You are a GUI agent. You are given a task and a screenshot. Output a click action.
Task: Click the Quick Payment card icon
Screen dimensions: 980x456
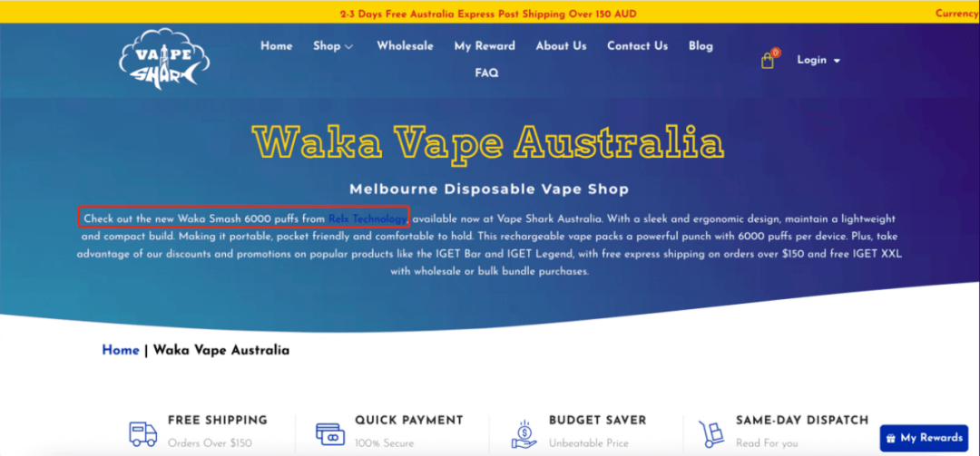tap(330, 433)
